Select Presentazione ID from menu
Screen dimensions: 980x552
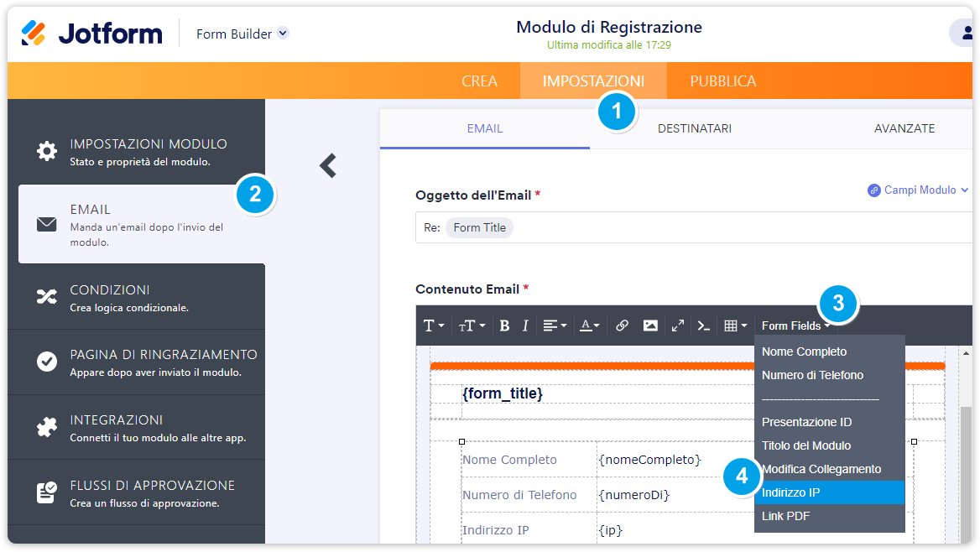[x=829, y=422]
